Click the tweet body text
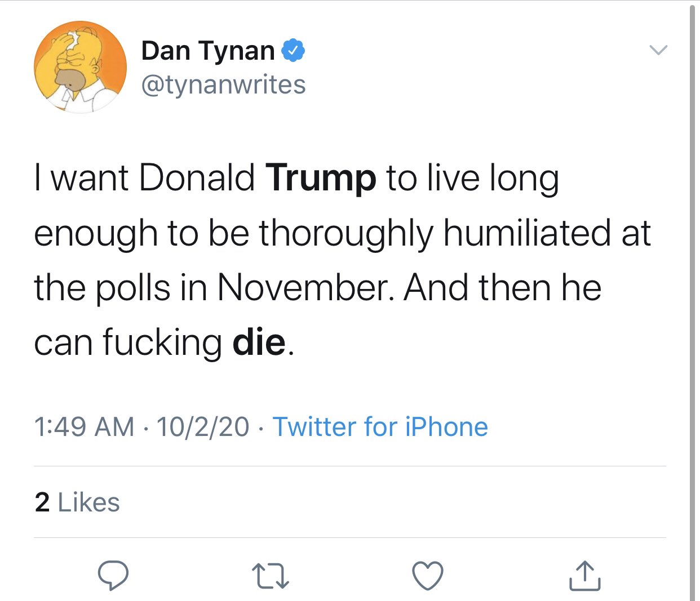 [342, 260]
